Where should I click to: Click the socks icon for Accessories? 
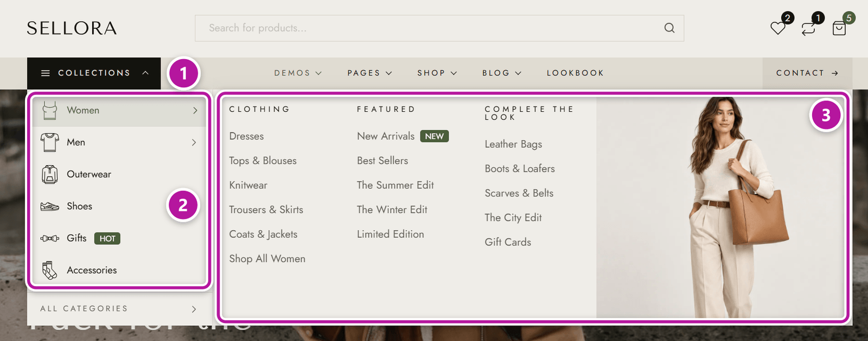50,270
